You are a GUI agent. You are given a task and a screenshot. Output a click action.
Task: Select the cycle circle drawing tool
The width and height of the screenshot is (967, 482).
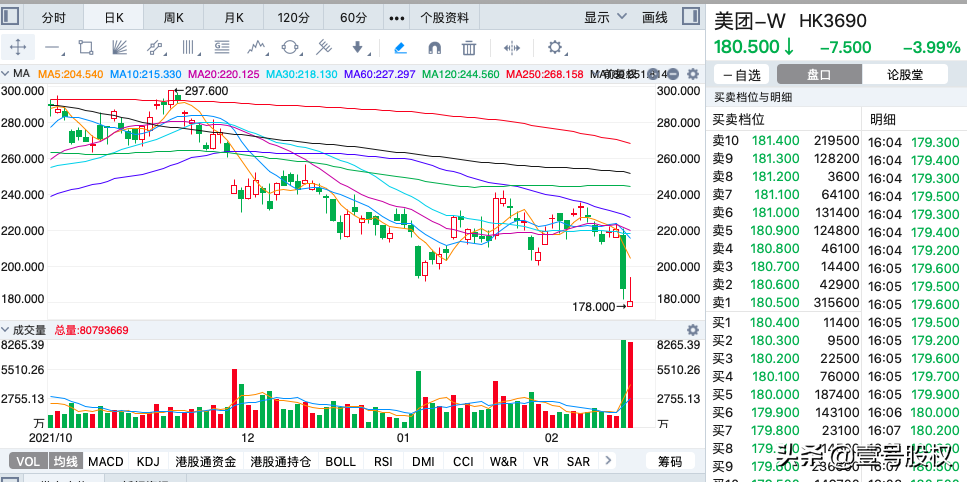290,47
